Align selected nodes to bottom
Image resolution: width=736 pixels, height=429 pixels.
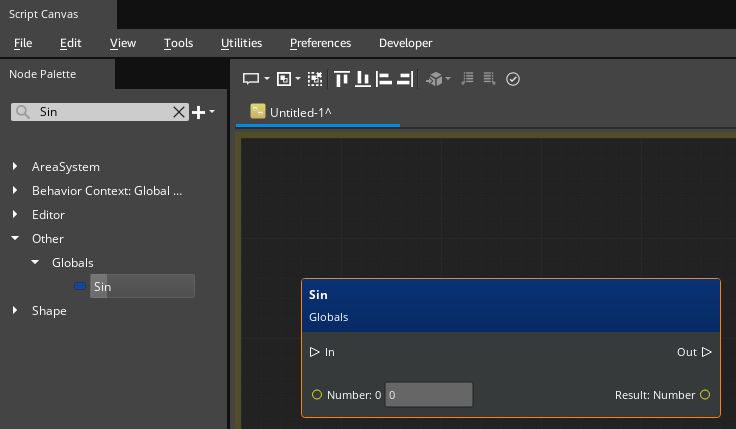click(363, 79)
